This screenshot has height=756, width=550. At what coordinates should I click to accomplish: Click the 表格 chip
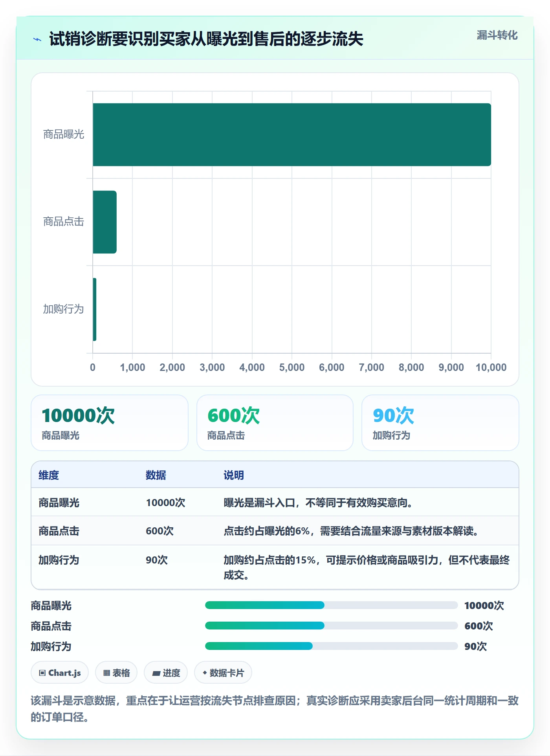point(116,673)
